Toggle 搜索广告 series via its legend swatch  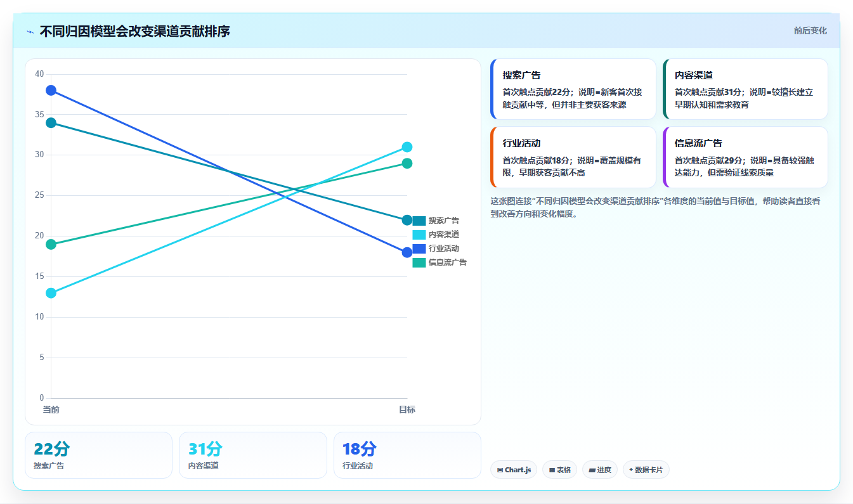coord(419,221)
